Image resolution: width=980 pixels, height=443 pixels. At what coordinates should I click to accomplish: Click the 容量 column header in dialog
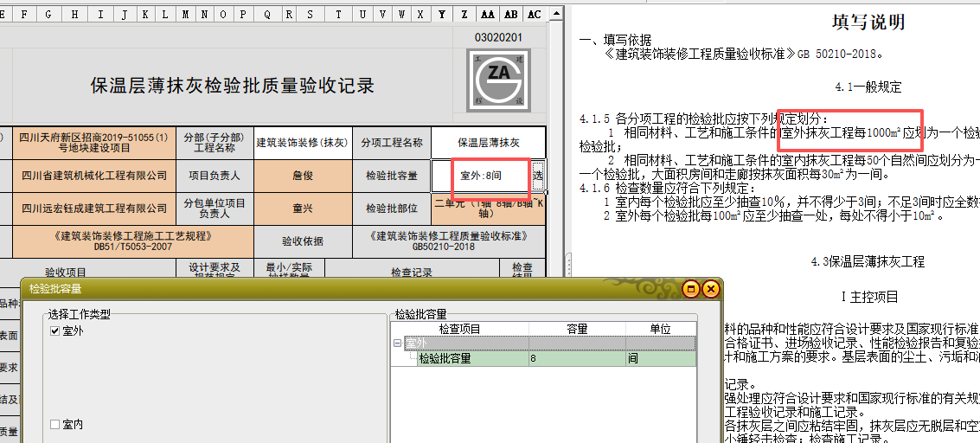click(577, 330)
